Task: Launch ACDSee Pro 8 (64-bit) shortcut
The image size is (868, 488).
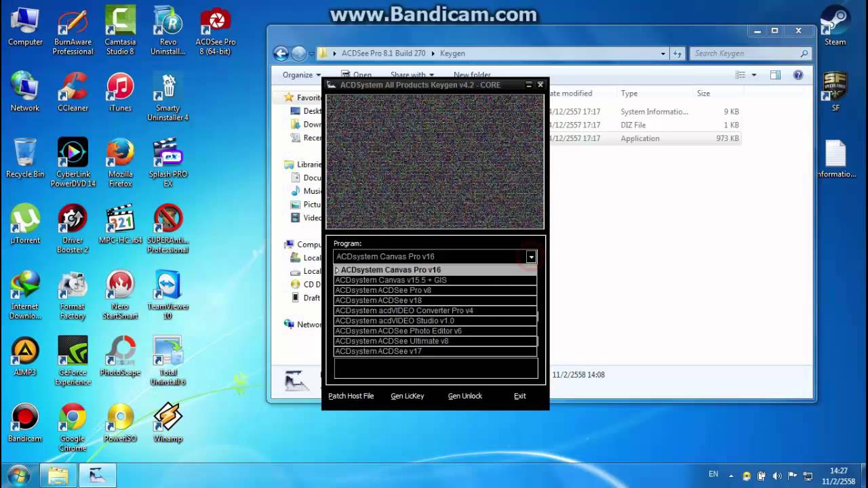Action: [x=216, y=32]
